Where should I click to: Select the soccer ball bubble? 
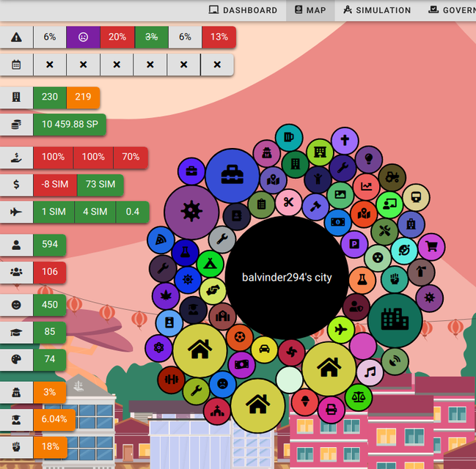coord(240,337)
